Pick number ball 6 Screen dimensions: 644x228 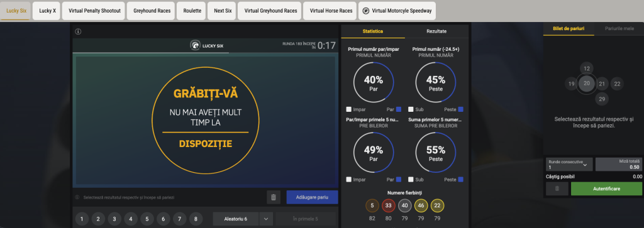pyautogui.click(x=163, y=219)
